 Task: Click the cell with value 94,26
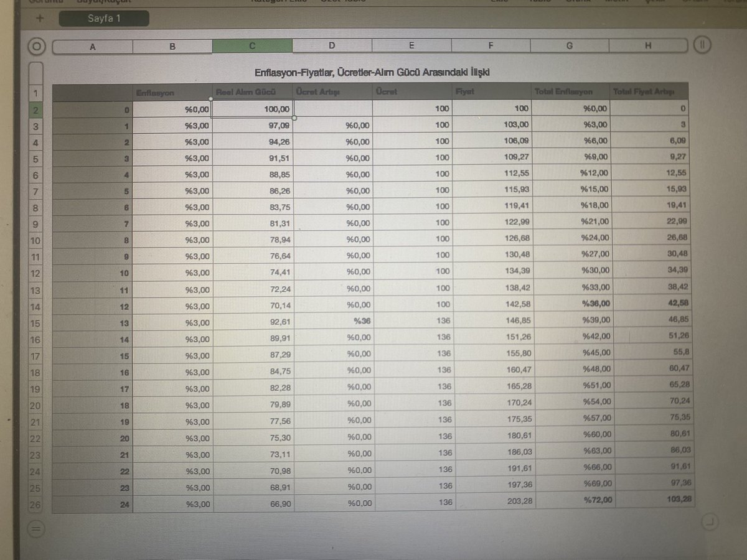tap(253, 142)
